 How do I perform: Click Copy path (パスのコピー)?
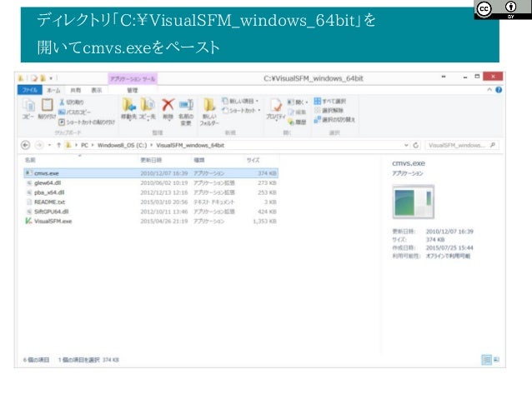click(x=74, y=112)
